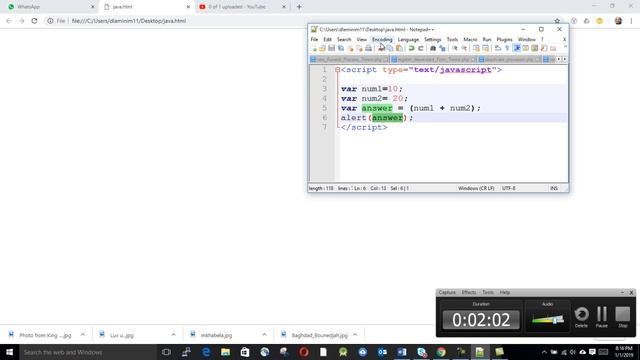Switch to second Notepad++ document tab
Screen dimensions: 640x360
point(433,60)
